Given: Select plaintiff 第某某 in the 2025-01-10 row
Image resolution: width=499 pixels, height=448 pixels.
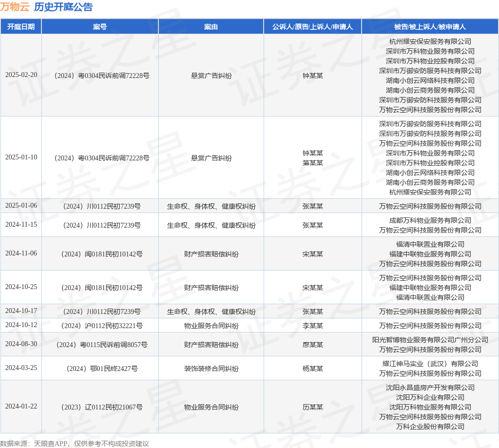Looking at the screenshot, I should [x=313, y=163].
